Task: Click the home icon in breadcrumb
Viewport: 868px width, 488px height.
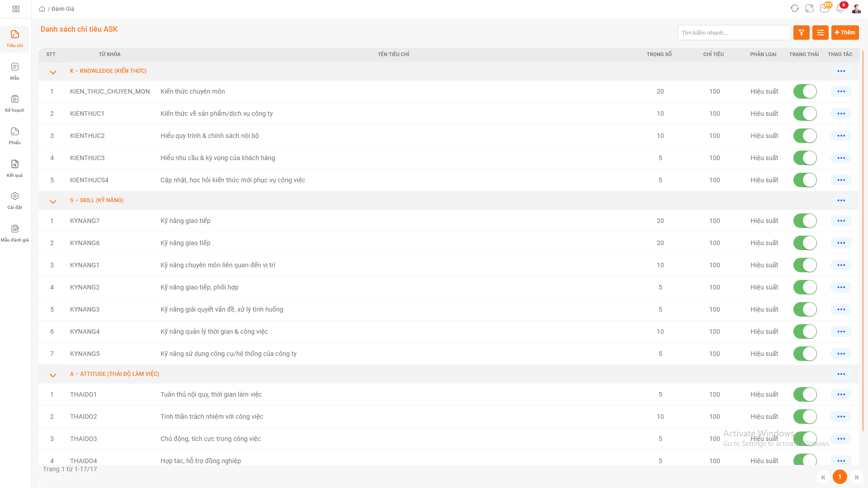Action: (42, 9)
